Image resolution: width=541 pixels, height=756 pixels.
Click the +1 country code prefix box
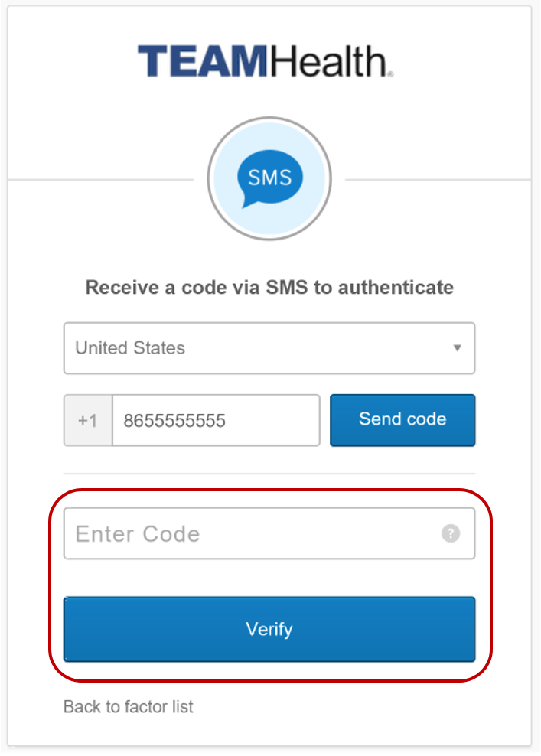[x=88, y=420]
